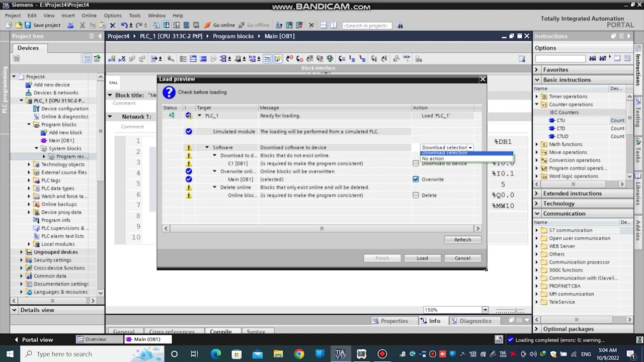Close the Load preview dialog
Viewport: 644px width, 362px height.
(482, 79)
